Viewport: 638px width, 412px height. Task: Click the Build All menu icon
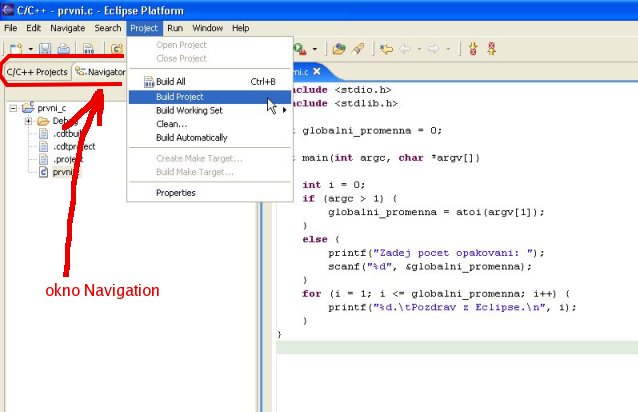click(x=149, y=82)
